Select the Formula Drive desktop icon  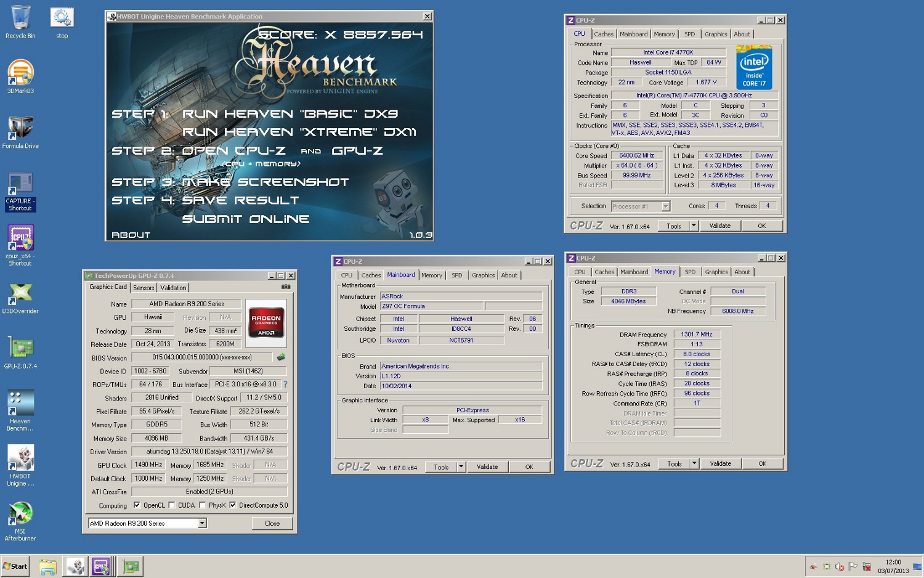[x=20, y=132]
